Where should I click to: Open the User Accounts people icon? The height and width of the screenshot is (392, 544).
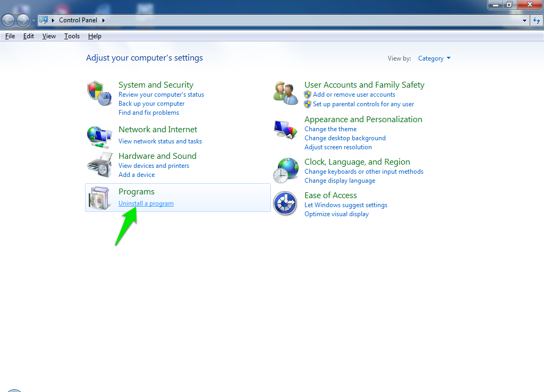(x=285, y=93)
